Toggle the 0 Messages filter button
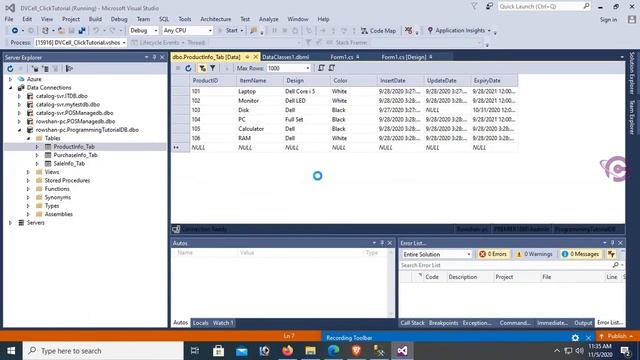Viewport: 640px width, 360px height. click(x=580, y=254)
